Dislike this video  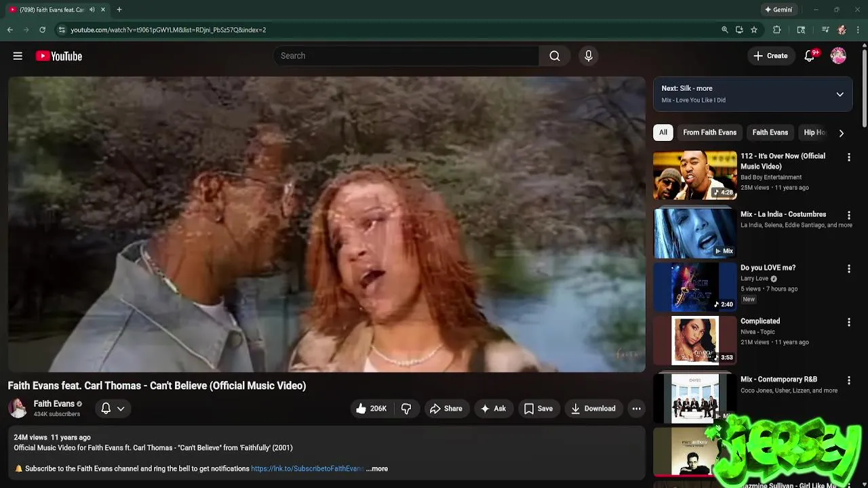(x=406, y=409)
